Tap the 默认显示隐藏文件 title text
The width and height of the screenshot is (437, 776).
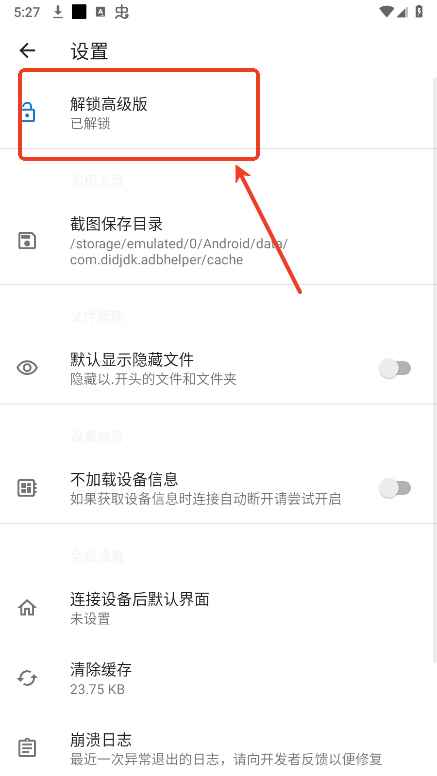[x=132, y=359]
